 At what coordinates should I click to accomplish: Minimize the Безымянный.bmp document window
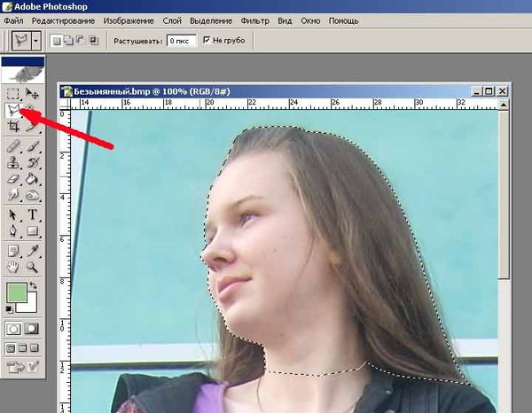coord(477,91)
